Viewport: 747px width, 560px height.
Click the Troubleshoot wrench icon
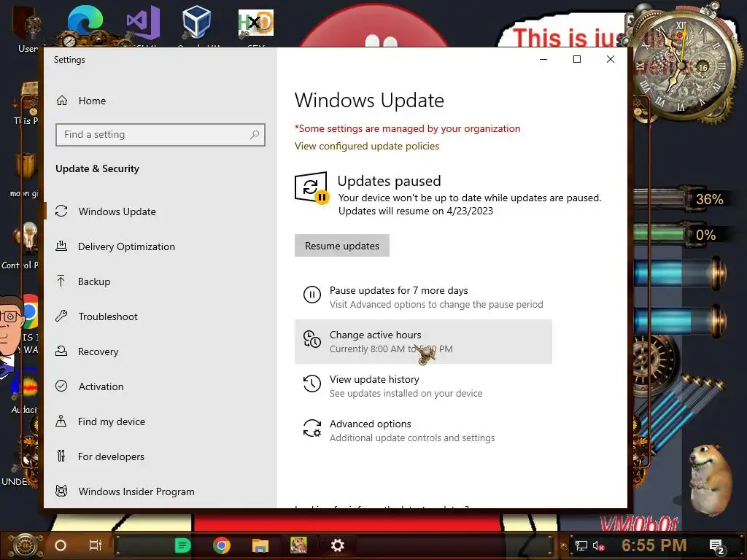click(x=61, y=316)
